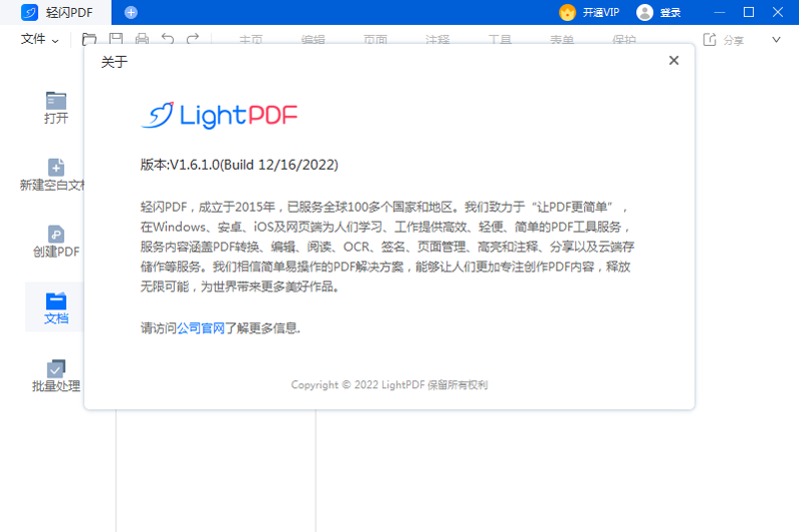Click 登录 login text
The image size is (799, 532).
[670, 13]
